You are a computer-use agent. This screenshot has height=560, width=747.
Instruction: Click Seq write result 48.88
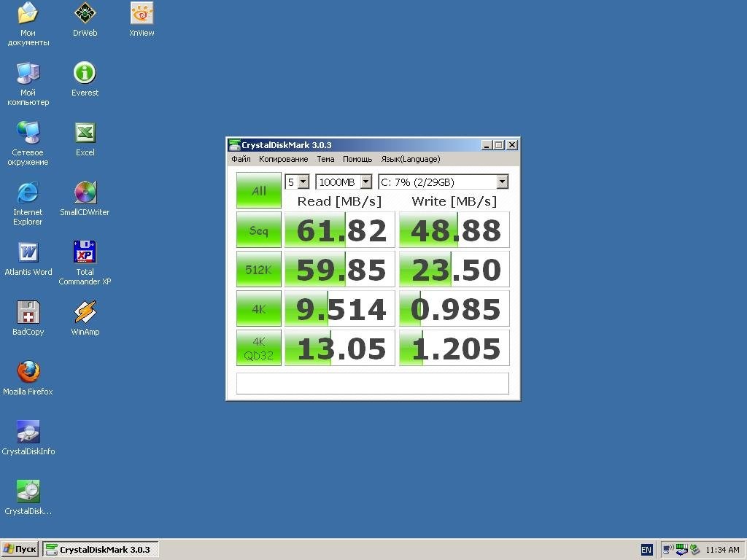454,230
